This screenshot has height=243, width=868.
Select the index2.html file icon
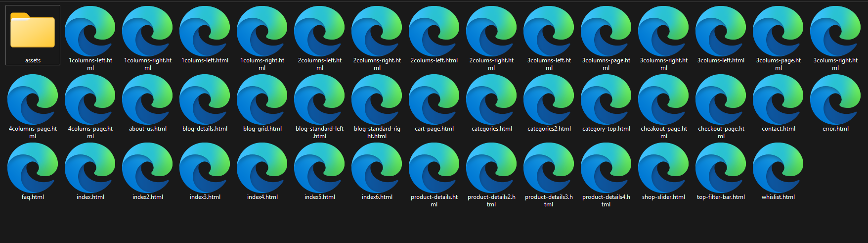tap(147, 168)
